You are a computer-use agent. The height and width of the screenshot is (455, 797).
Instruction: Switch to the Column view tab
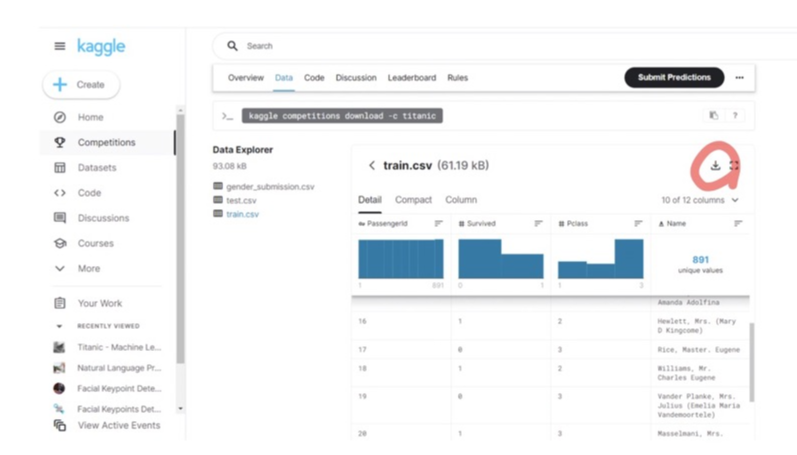tap(461, 200)
